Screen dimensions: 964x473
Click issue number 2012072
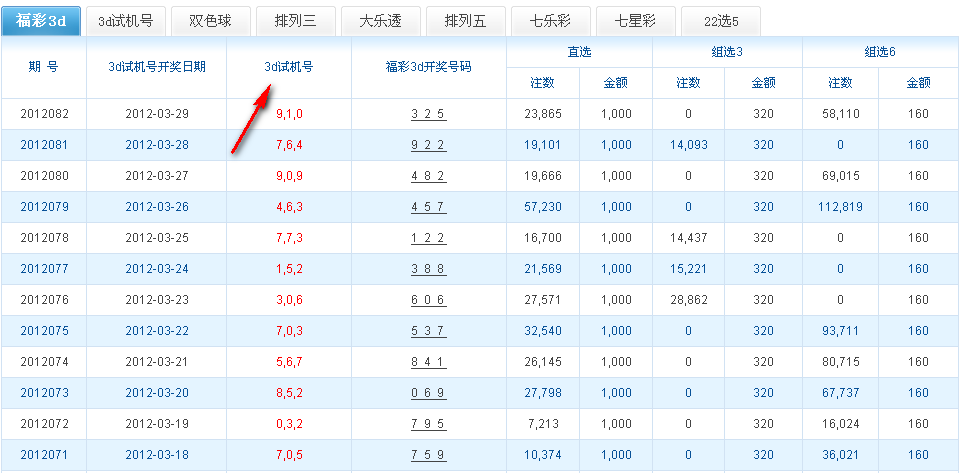point(44,424)
